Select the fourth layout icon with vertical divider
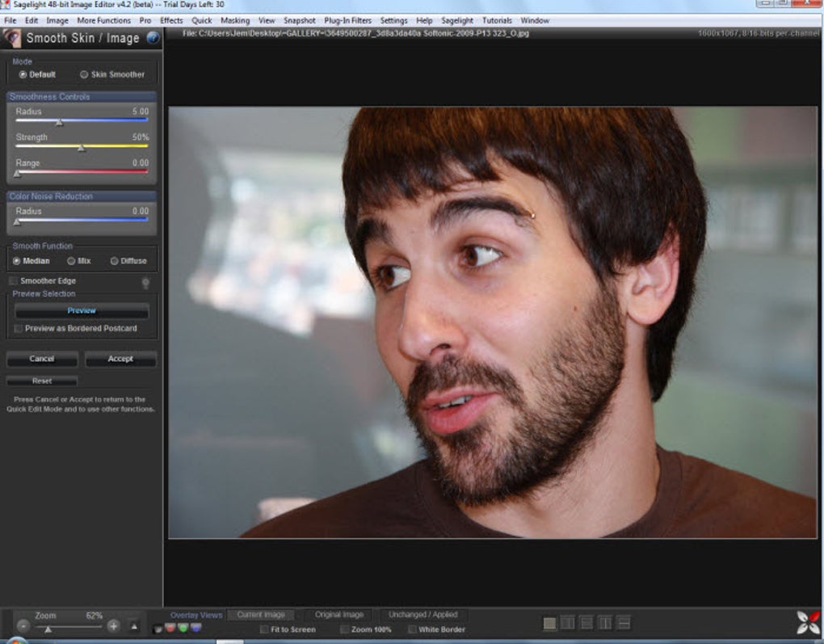Screen dimensions: 824x644 605,623
